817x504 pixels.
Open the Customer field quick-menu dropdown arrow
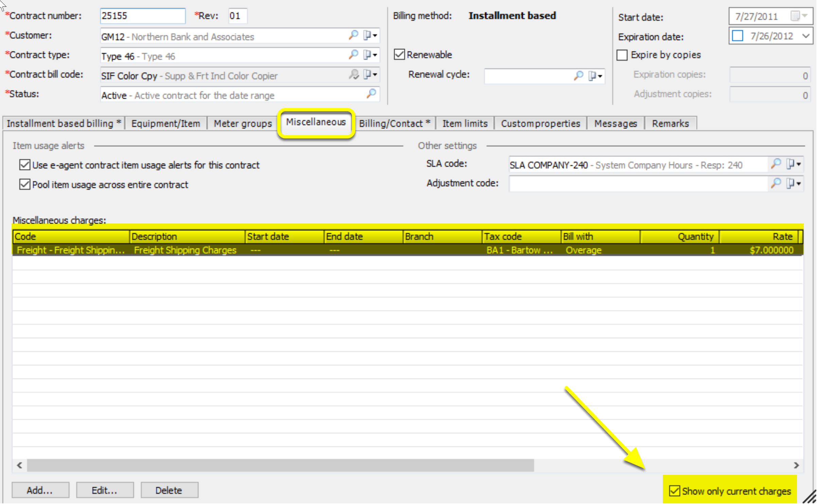tap(375, 35)
